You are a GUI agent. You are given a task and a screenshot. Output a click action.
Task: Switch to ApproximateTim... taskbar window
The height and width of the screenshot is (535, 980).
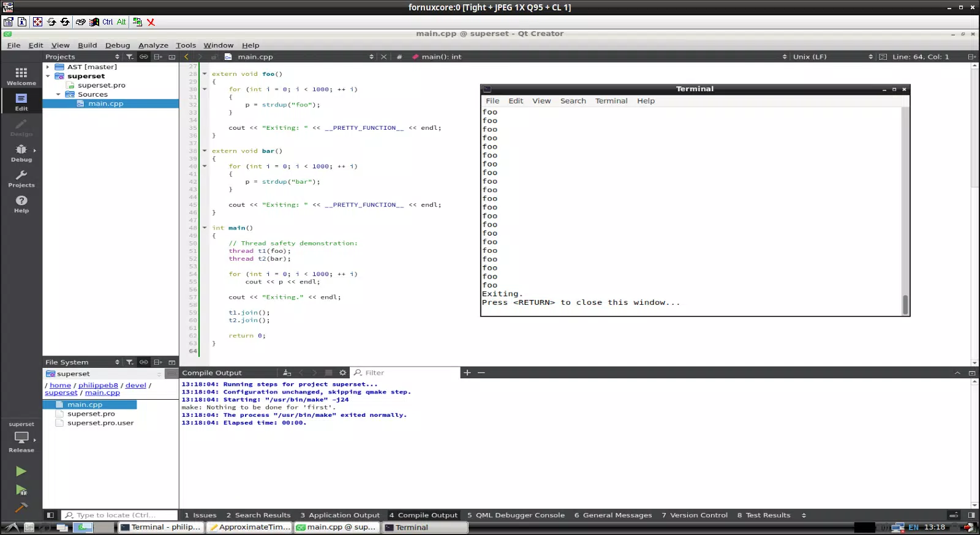coord(249,527)
